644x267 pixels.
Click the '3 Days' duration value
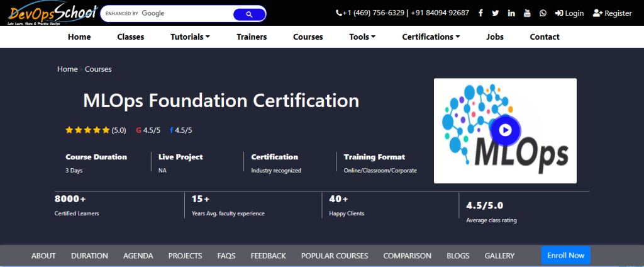click(x=74, y=170)
